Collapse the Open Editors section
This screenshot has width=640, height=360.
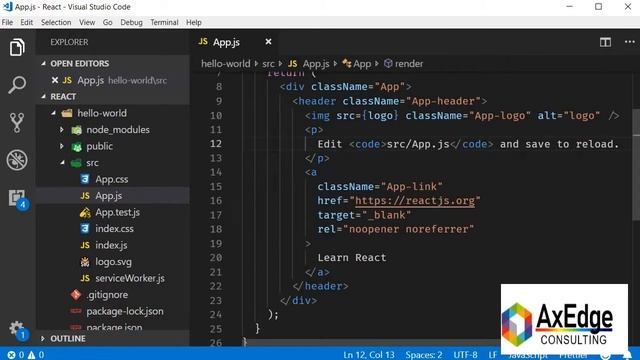pos(44,63)
